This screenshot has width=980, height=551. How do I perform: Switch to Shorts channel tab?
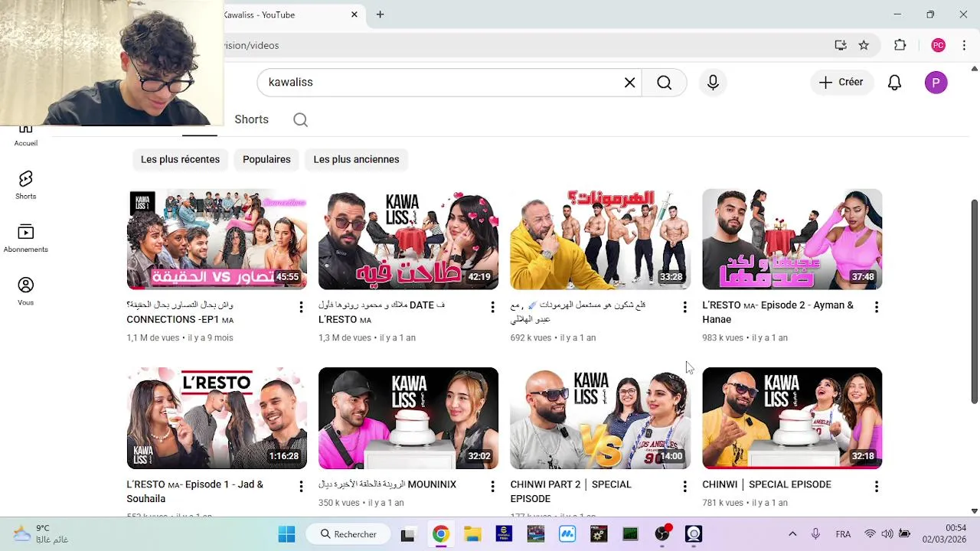click(x=251, y=119)
